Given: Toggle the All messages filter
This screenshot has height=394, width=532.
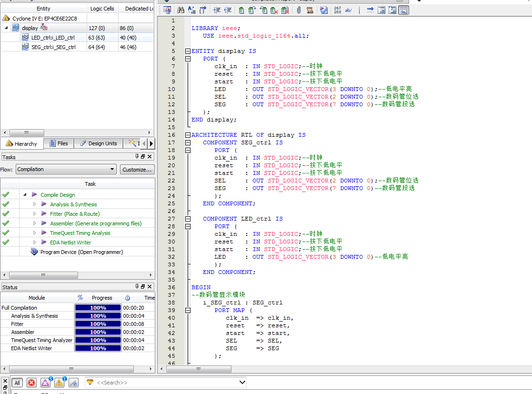Looking at the screenshot, I should [17, 383].
